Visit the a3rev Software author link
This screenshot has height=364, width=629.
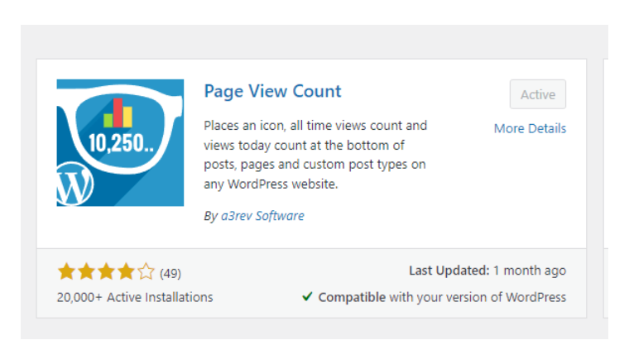click(261, 216)
